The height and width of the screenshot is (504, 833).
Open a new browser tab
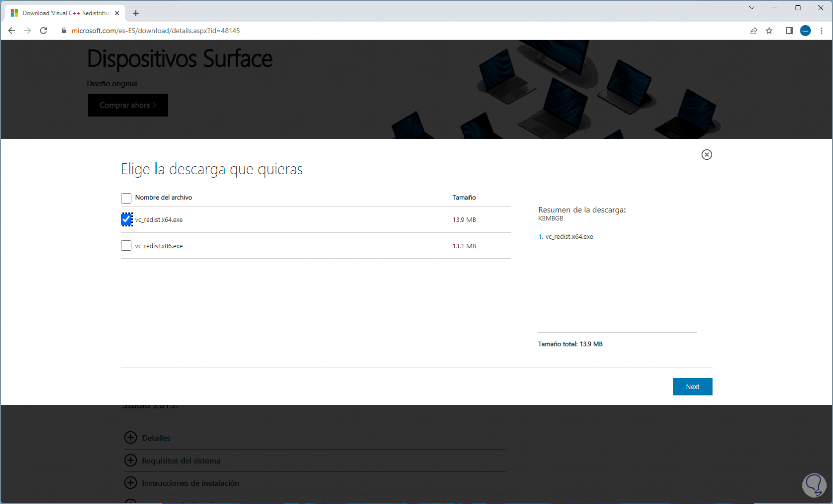136,13
